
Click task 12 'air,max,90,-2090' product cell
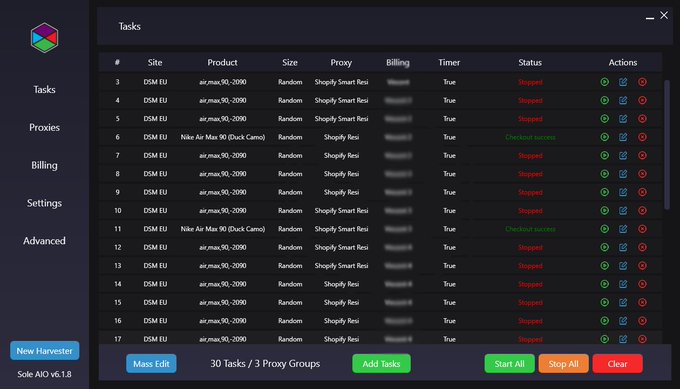point(222,247)
